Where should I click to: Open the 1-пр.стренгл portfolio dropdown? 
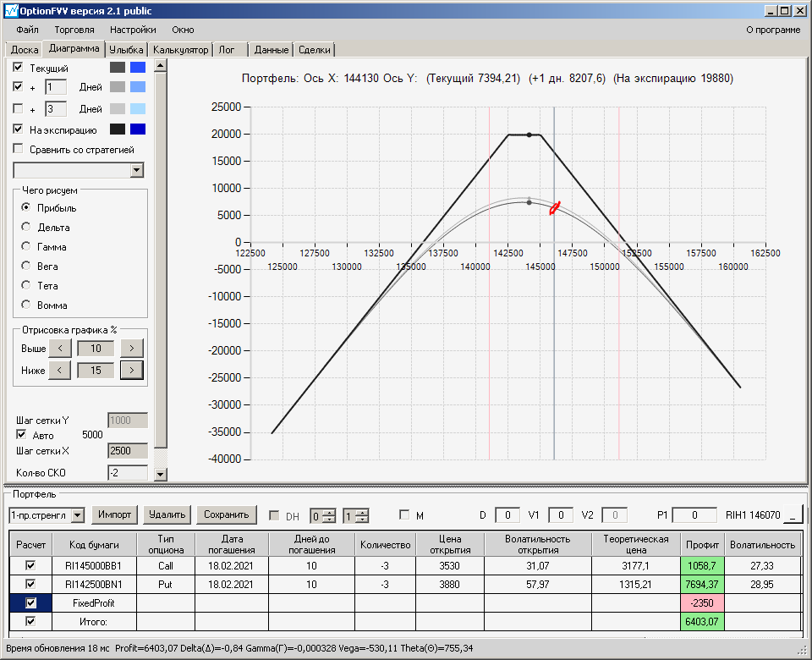77,514
